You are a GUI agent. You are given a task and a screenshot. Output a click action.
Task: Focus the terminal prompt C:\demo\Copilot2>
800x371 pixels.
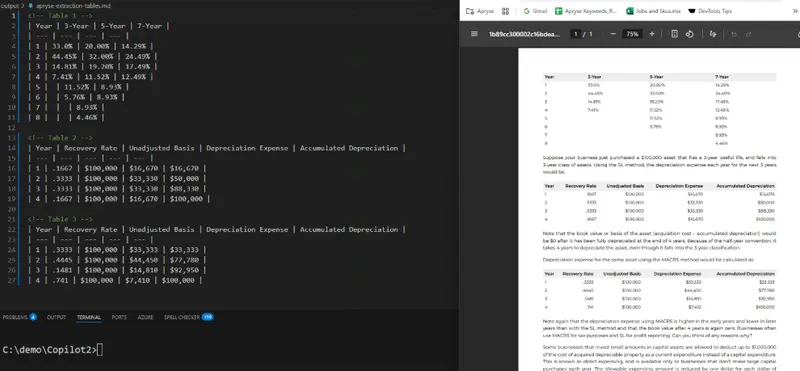point(53,350)
